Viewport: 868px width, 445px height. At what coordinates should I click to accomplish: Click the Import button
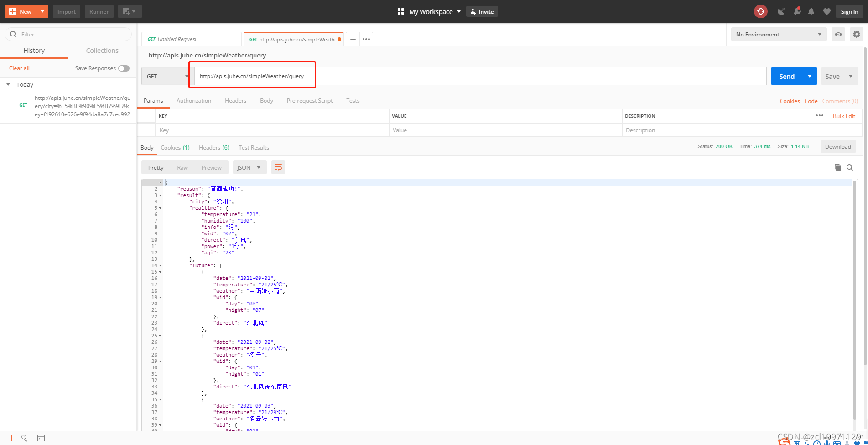67,11
